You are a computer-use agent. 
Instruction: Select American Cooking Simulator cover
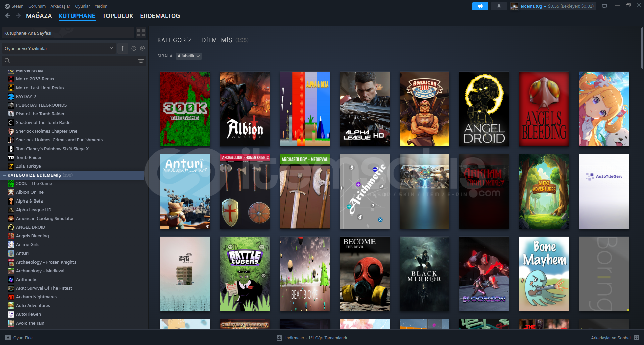click(x=425, y=109)
